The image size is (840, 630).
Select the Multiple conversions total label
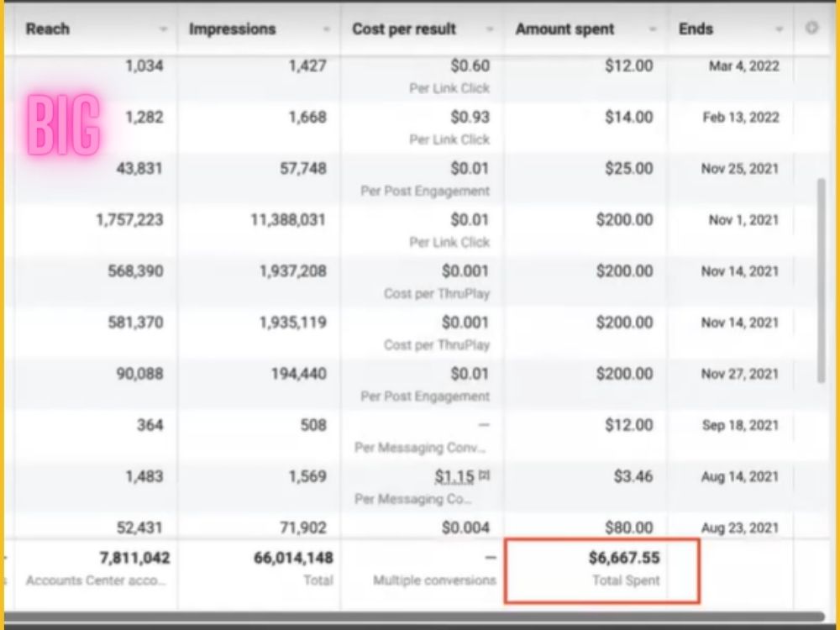point(434,580)
